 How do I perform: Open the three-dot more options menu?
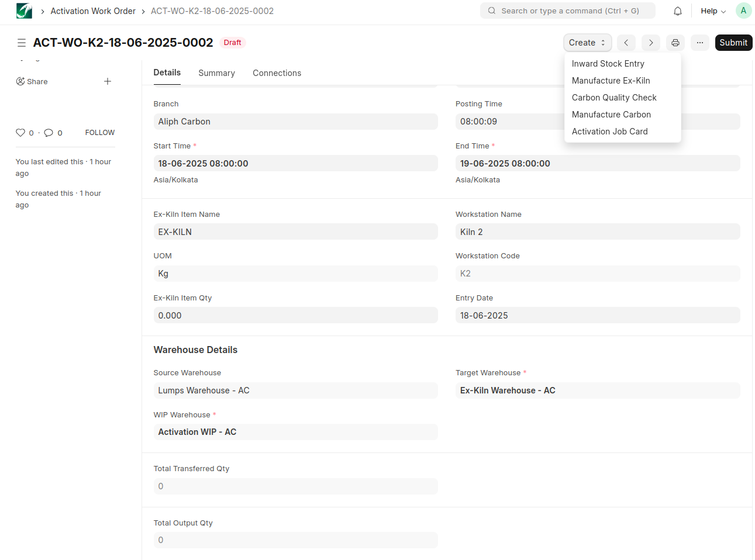(x=700, y=43)
